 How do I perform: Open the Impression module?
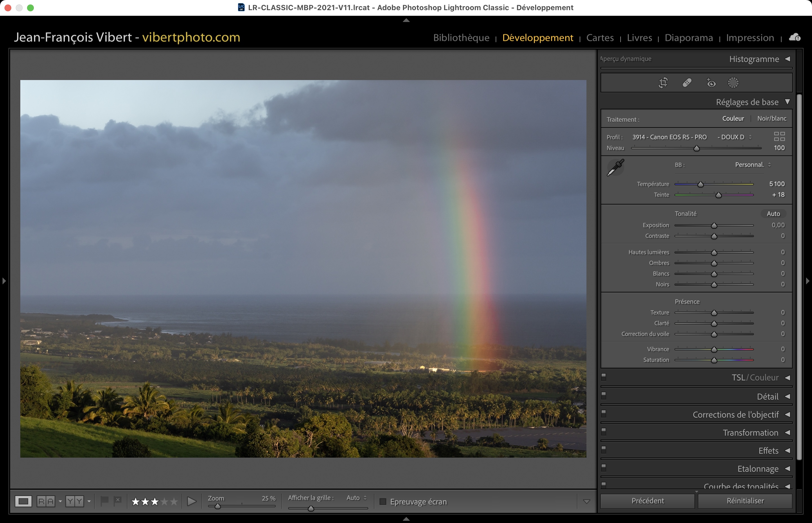click(750, 38)
